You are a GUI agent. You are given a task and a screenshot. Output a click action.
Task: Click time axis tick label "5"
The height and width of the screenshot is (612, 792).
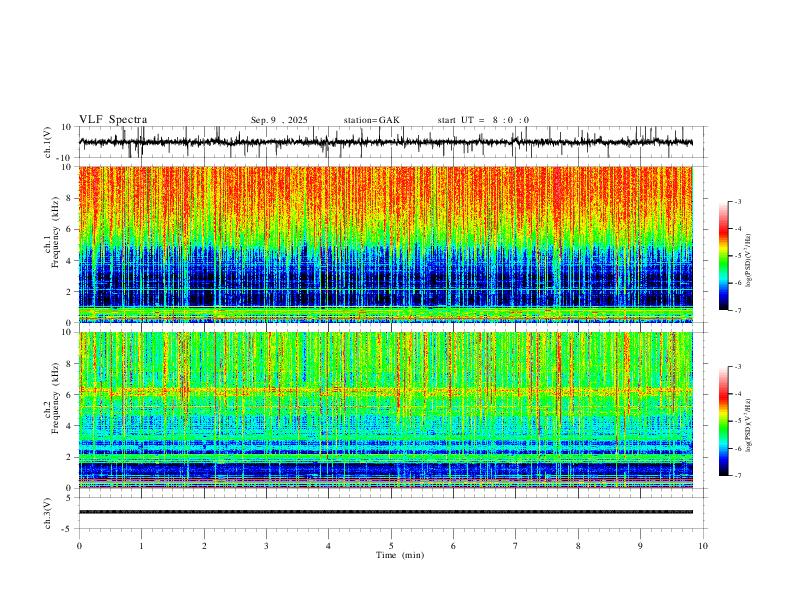point(391,546)
